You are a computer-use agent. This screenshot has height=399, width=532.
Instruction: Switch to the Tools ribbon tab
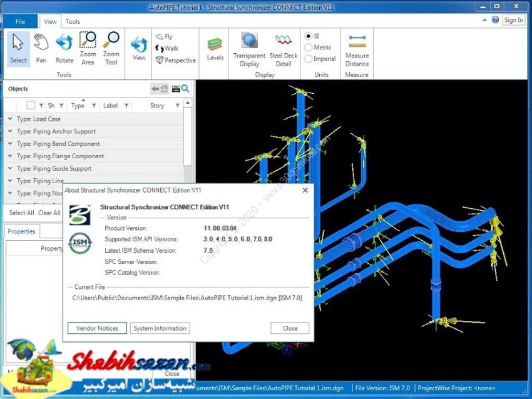coord(73,21)
